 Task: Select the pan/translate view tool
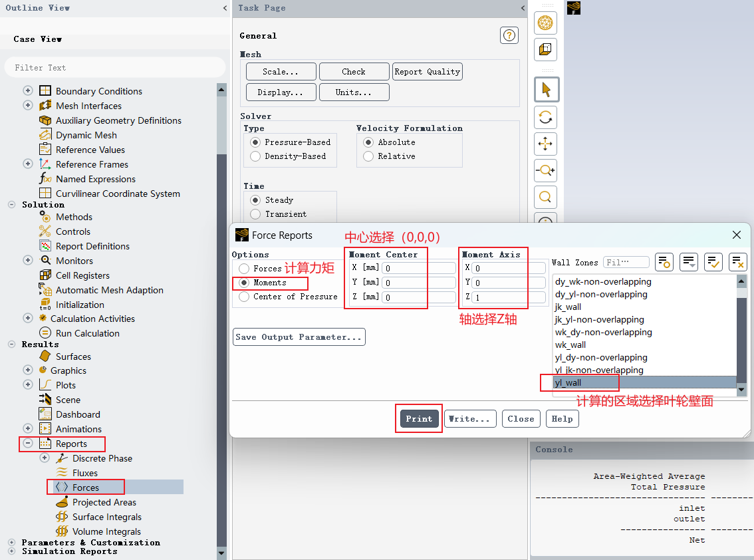[x=545, y=144]
